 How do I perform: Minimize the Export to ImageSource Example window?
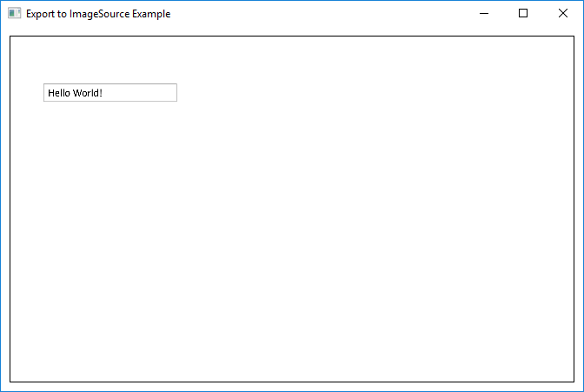483,14
